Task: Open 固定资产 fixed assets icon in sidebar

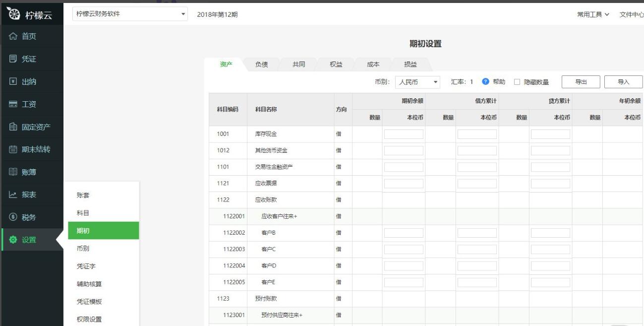Action: tap(13, 127)
